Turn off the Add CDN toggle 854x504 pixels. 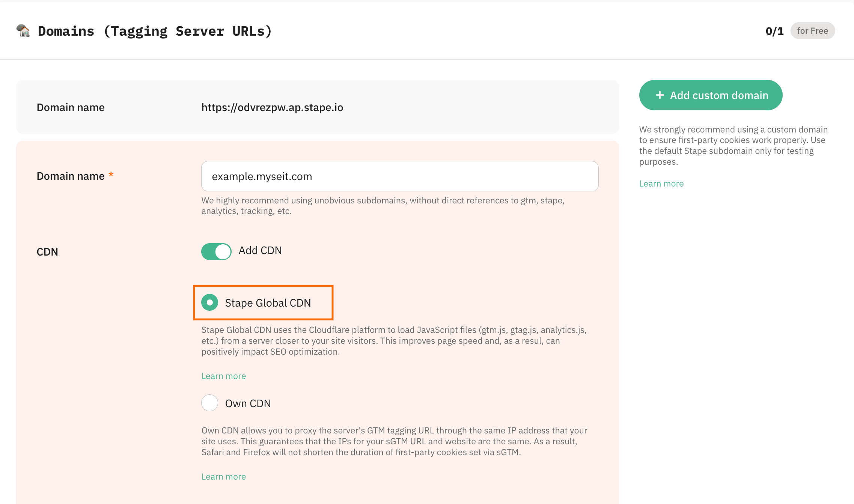click(x=216, y=251)
